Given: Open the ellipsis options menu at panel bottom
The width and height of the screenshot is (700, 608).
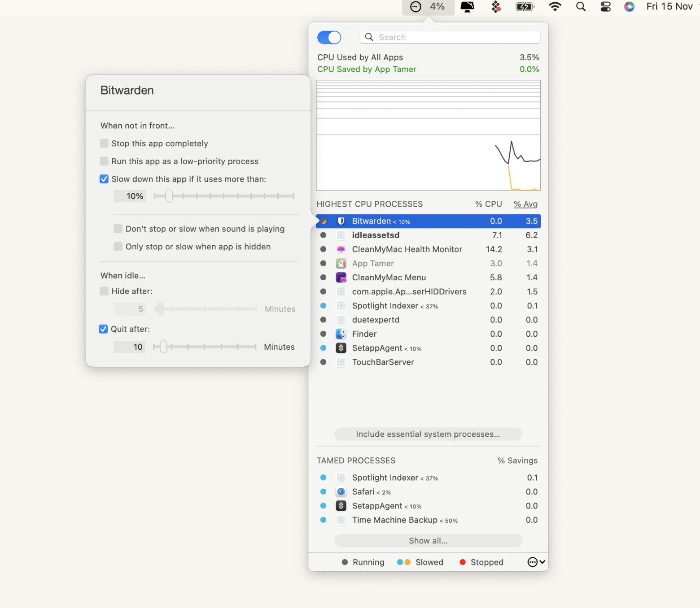Looking at the screenshot, I should (x=536, y=562).
